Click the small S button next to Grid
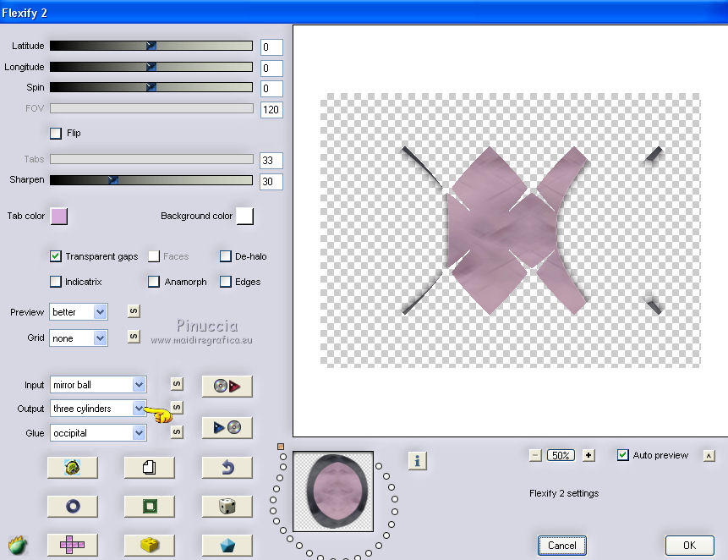 (x=134, y=336)
